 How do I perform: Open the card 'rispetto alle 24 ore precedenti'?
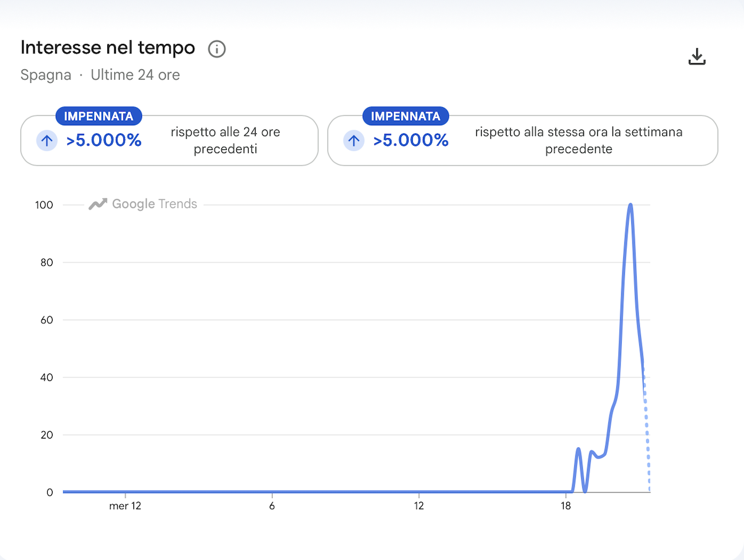(x=169, y=141)
